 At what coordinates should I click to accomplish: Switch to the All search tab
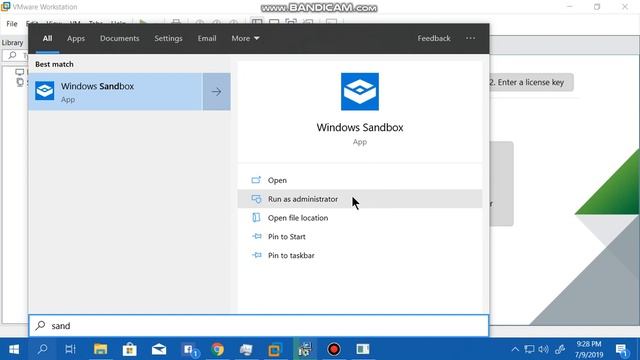point(47,38)
